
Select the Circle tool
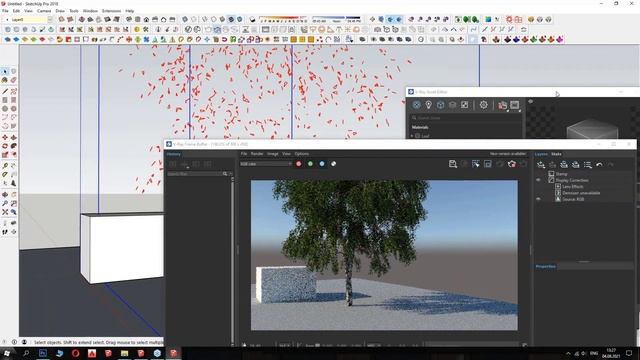point(5,109)
